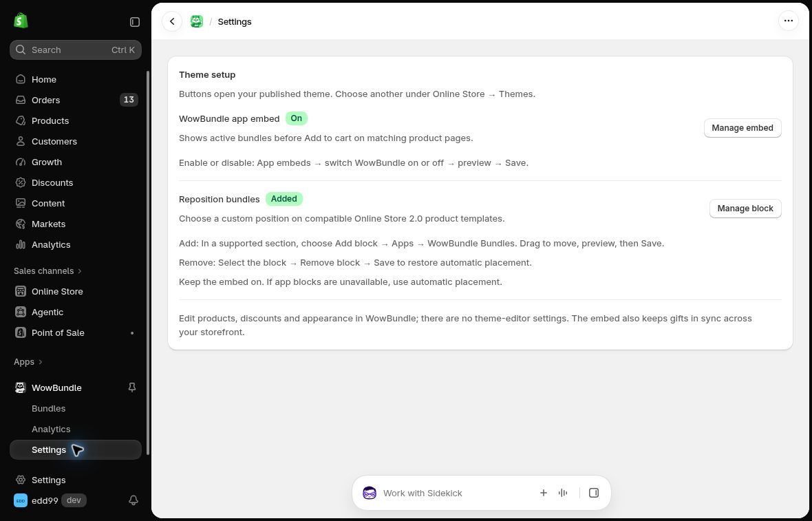Click the edd99 store name

45,501
